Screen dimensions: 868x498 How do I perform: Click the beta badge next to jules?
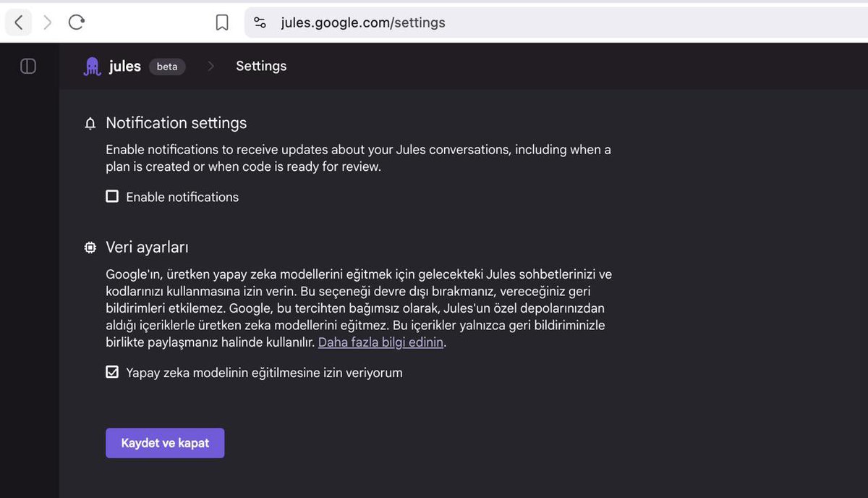[167, 66]
